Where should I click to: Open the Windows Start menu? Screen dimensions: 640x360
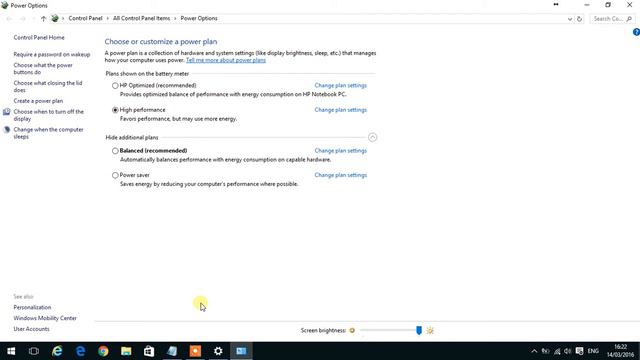[x=11, y=351]
